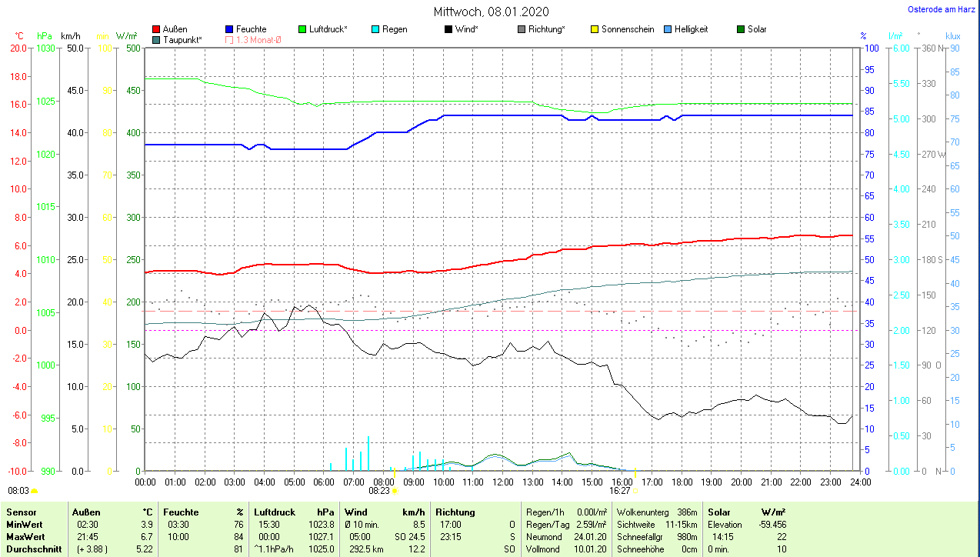This screenshot has width=980, height=557.
Task: Open the Osterode am Harz link
Action: click(941, 10)
